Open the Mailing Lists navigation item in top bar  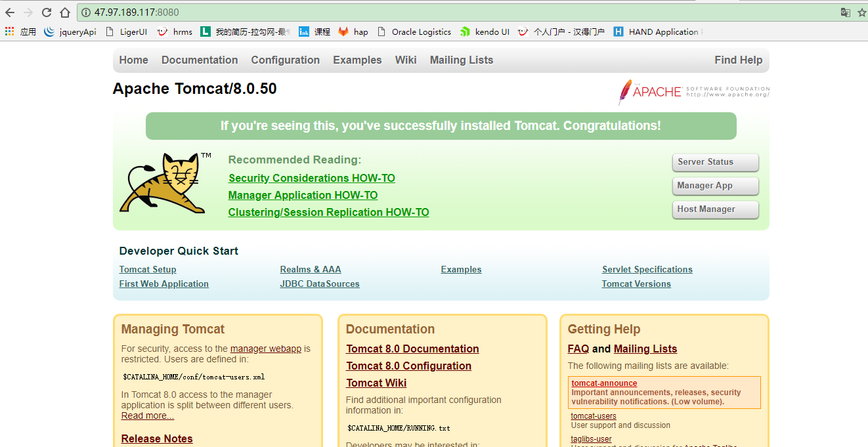coord(462,60)
